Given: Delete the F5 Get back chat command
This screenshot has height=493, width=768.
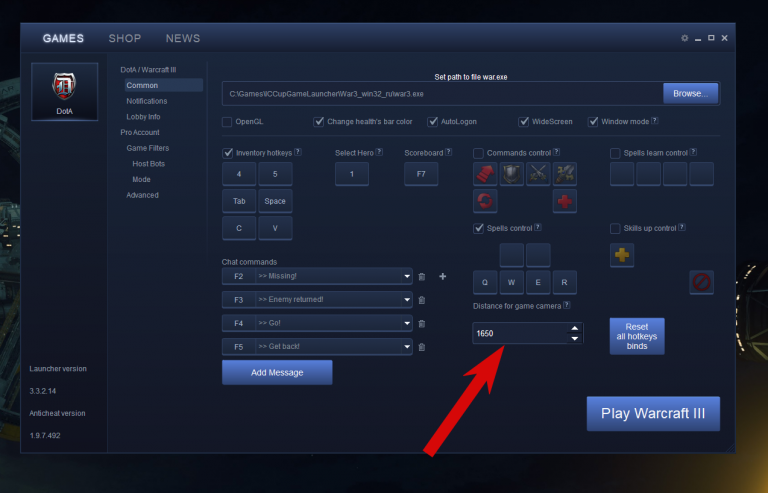Looking at the screenshot, I should click(422, 347).
